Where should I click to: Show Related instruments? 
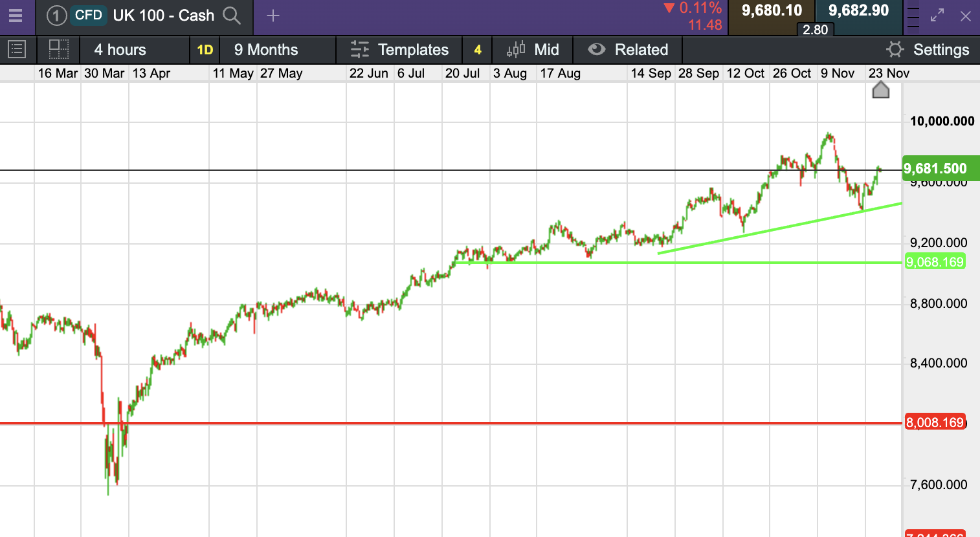coord(628,50)
